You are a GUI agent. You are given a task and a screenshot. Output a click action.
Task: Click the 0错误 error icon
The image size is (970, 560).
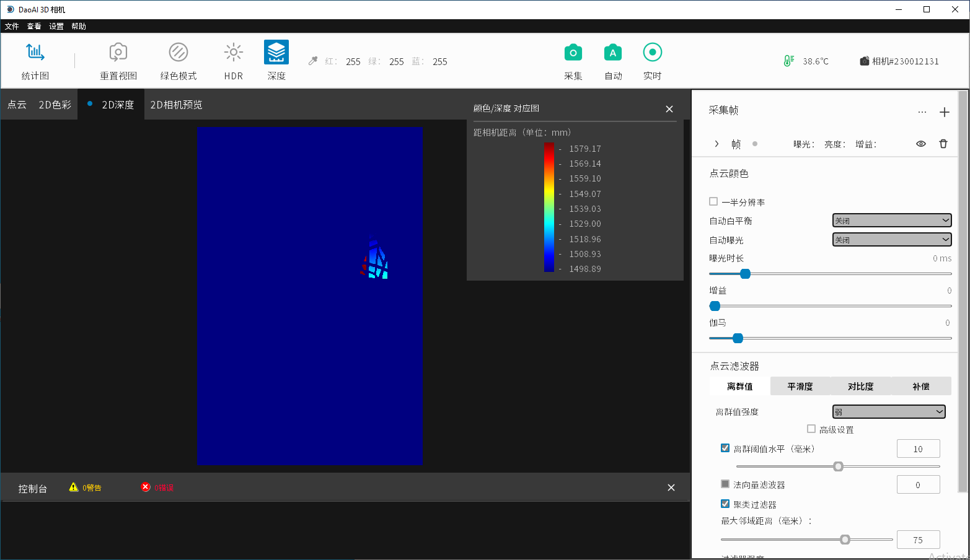tap(146, 487)
